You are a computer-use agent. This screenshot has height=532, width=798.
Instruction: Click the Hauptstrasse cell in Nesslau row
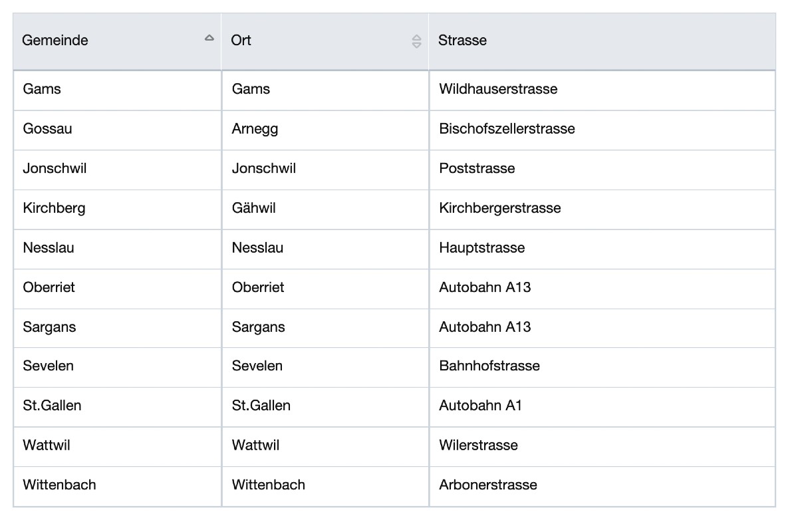tap(481, 248)
